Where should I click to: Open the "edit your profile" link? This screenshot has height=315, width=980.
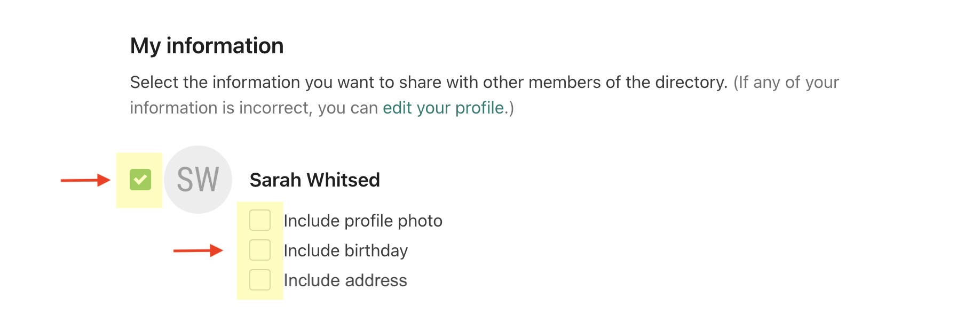tap(443, 108)
